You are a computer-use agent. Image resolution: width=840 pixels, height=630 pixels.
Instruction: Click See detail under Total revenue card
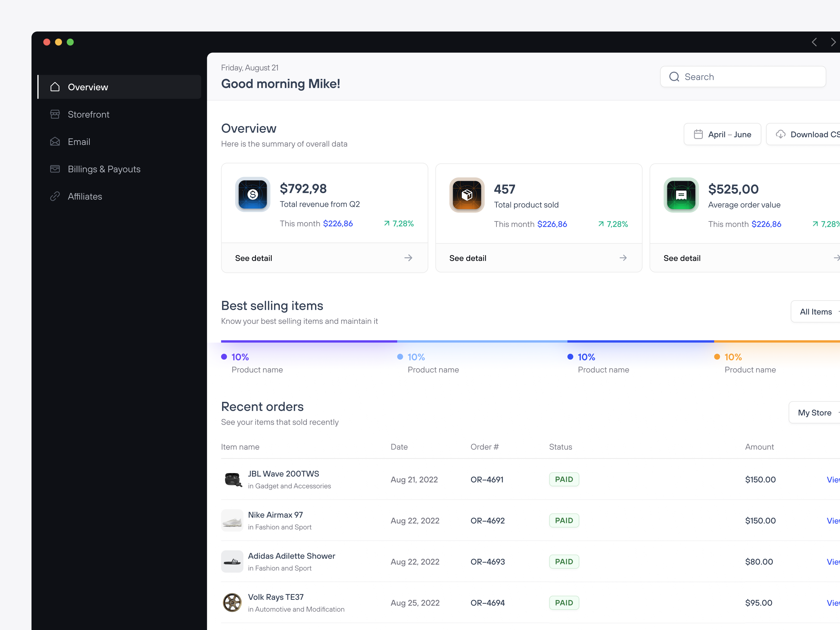point(253,258)
